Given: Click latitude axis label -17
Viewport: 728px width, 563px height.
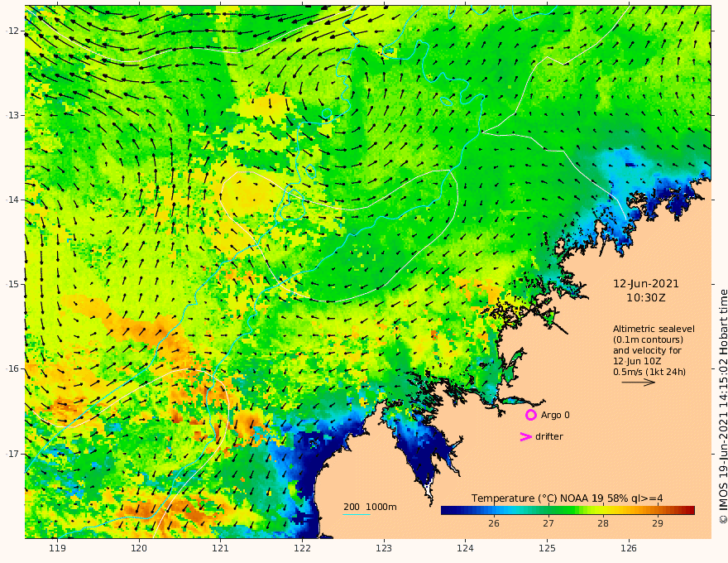Looking at the screenshot, I should coord(12,454).
